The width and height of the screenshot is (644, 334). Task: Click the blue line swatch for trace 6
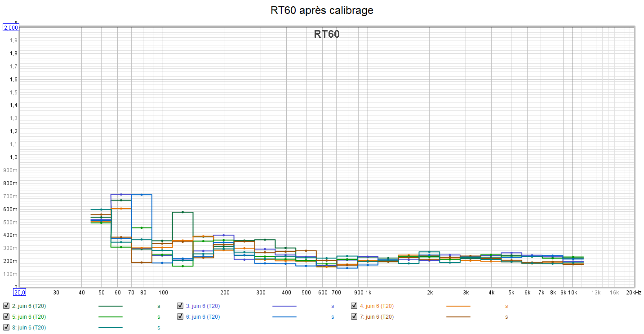[x=284, y=317]
